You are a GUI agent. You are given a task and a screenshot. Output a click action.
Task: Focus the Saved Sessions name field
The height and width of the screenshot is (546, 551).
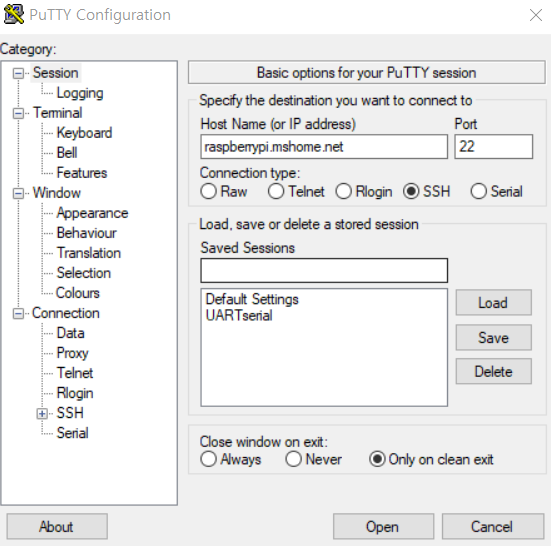tap(324, 271)
